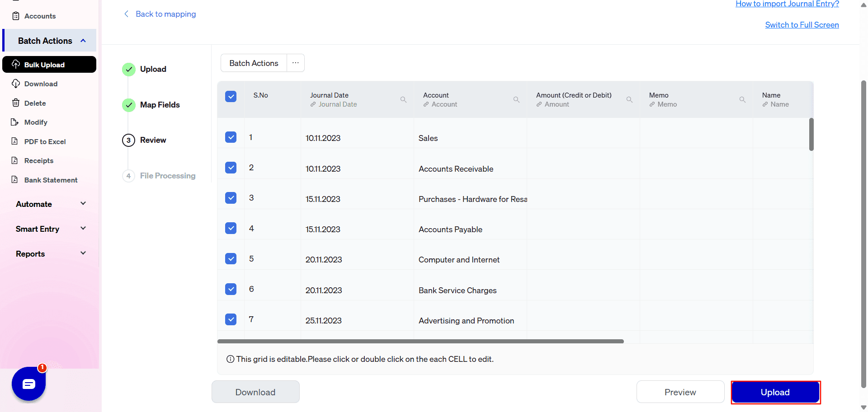Uncheck row 7 Advertising entry checkbox
The image size is (868, 412).
pyautogui.click(x=231, y=319)
